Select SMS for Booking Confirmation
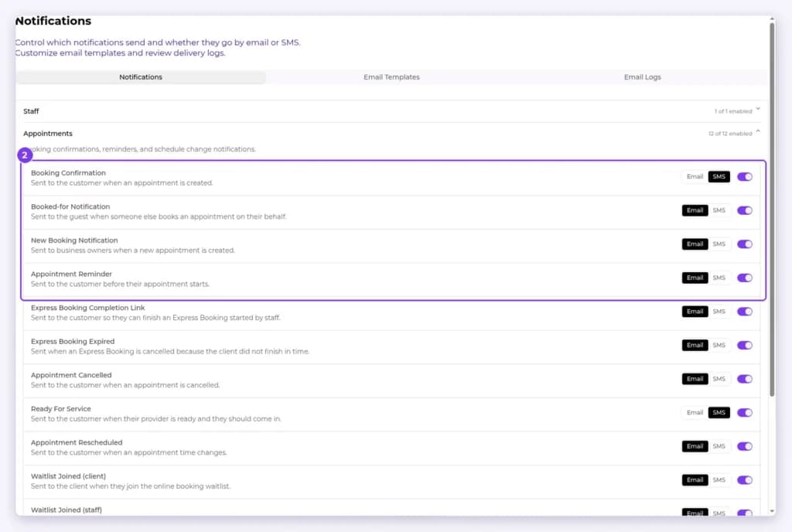792x532 pixels. [719, 176]
